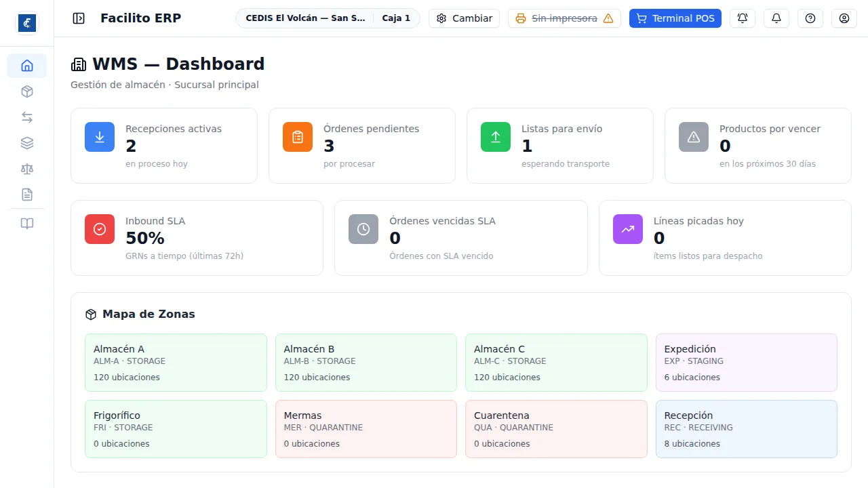The height and width of the screenshot is (488, 868).
Task: Click the Facilito ERP title text
Action: pos(140,18)
